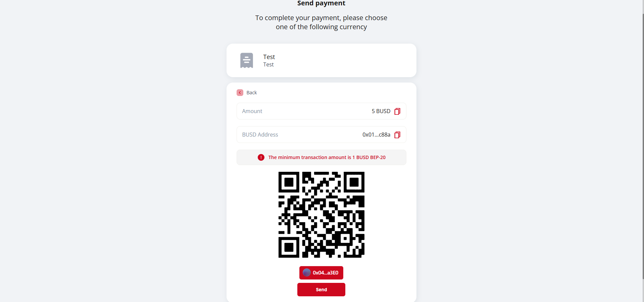Click the BUSD Address field row

321,135
